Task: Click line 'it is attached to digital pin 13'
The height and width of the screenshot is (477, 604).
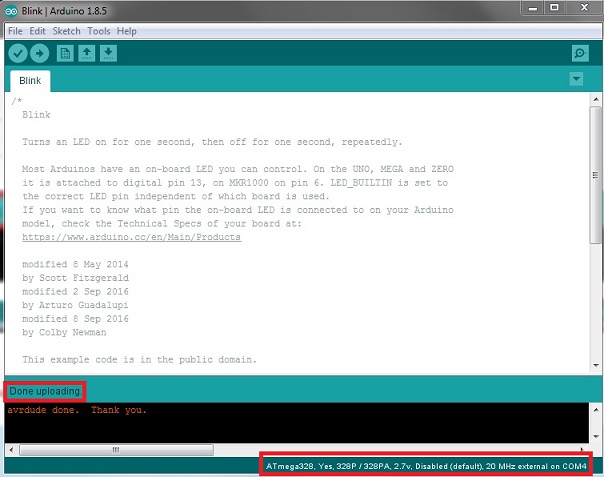Action: click(235, 183)
